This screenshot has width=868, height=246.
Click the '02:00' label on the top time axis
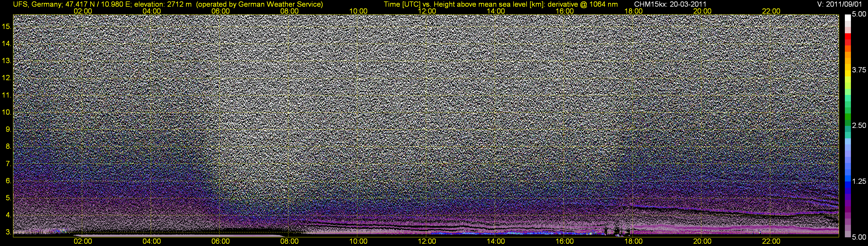click(83, 11)
